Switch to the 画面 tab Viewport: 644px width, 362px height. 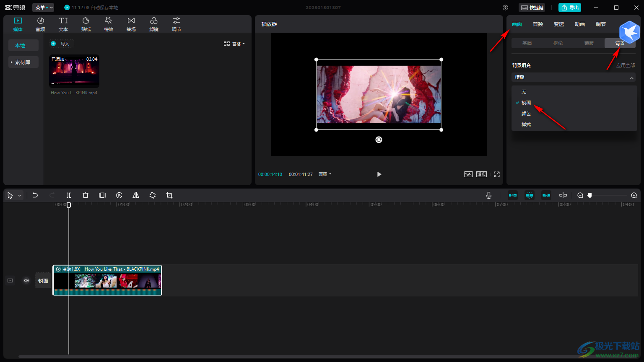pyautogui.click(x=517, y=24)
